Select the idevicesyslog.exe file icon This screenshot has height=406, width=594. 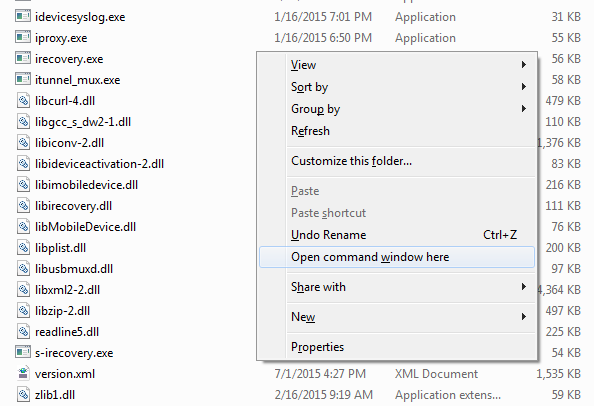point(23,16)
